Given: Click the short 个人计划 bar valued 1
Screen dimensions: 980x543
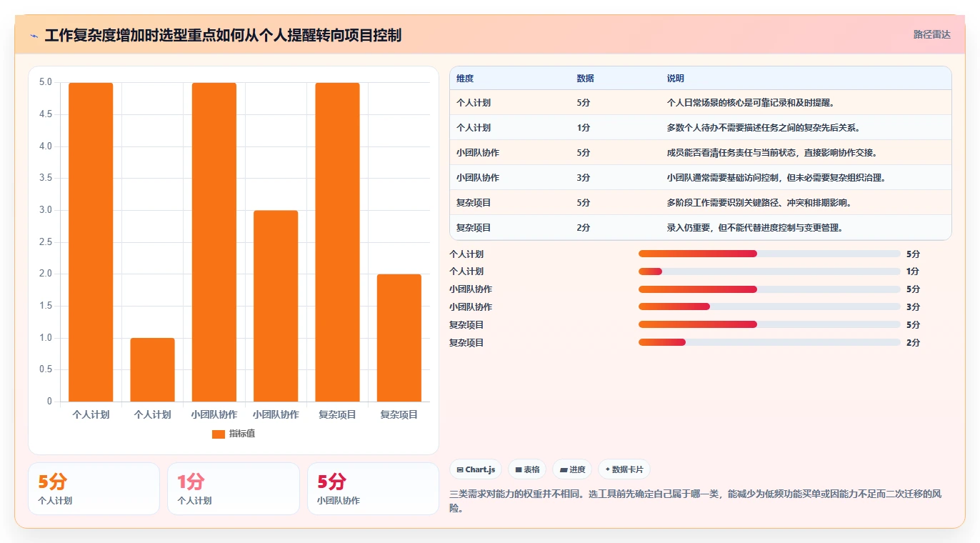Looking at the screenshot, I should [x=152, y=369].
